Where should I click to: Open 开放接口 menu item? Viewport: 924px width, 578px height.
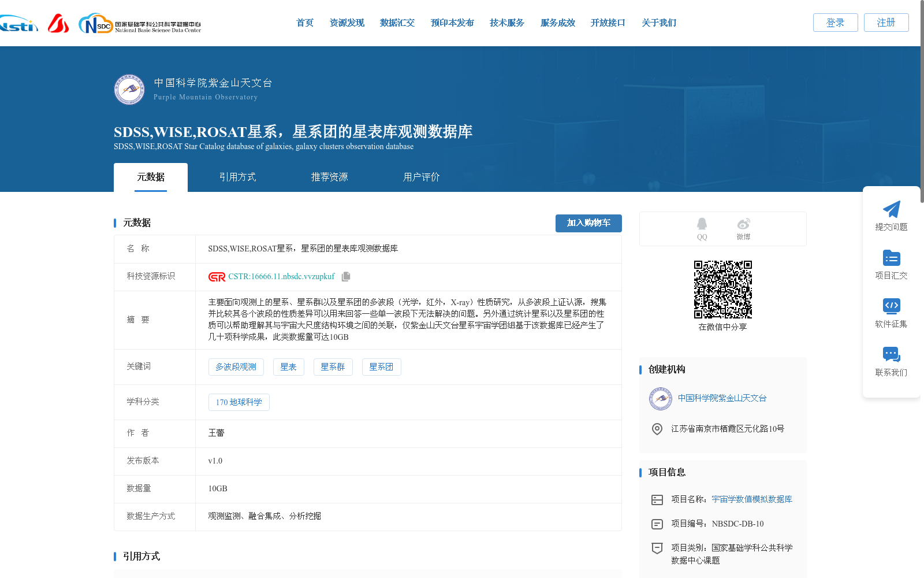608,23
